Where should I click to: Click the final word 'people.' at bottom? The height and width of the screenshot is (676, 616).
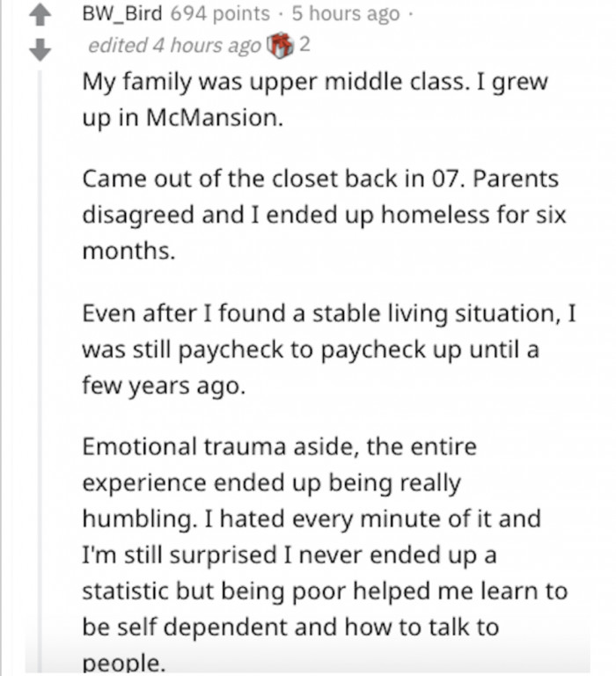pos(124,664)
